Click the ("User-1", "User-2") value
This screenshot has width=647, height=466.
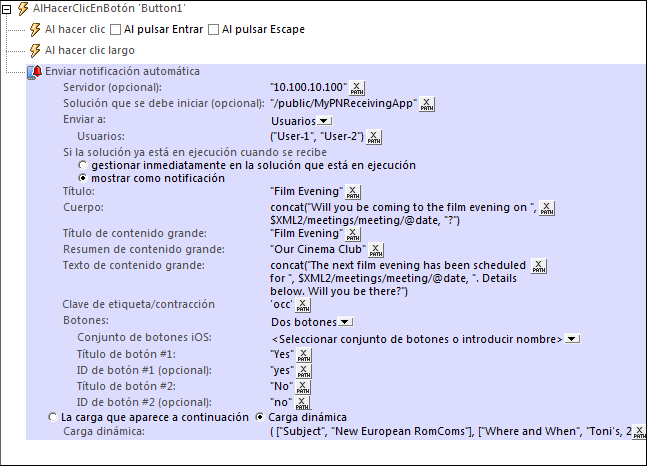(x=317, y=137)
